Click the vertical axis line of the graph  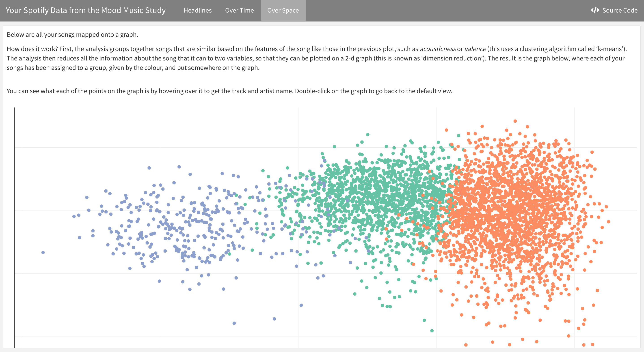[15, 225]
